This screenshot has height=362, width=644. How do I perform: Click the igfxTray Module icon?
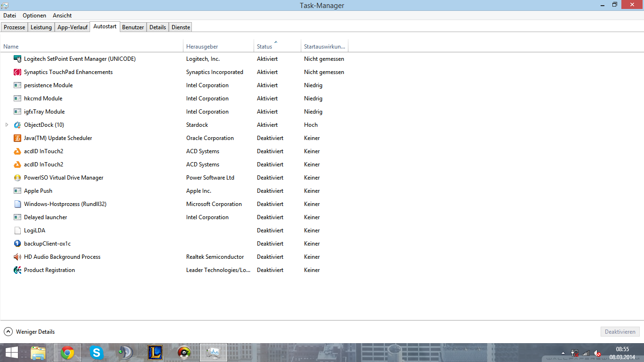(17, 112)
